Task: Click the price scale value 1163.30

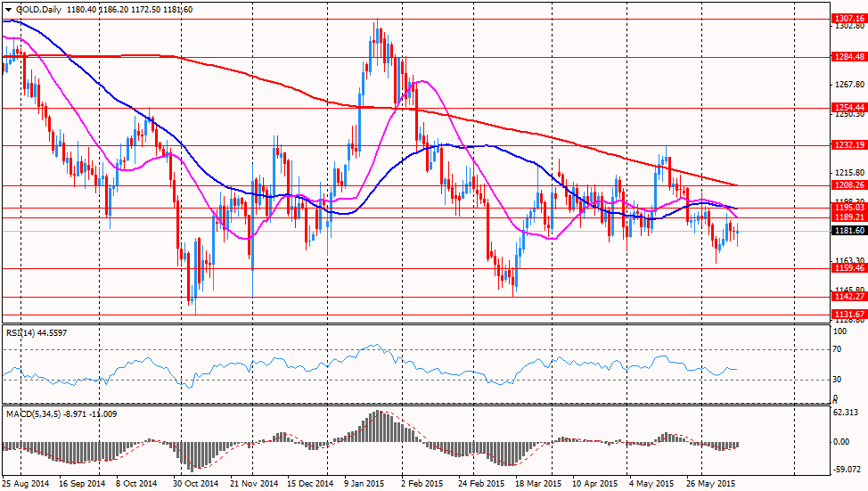Action: tap(848, 259)
